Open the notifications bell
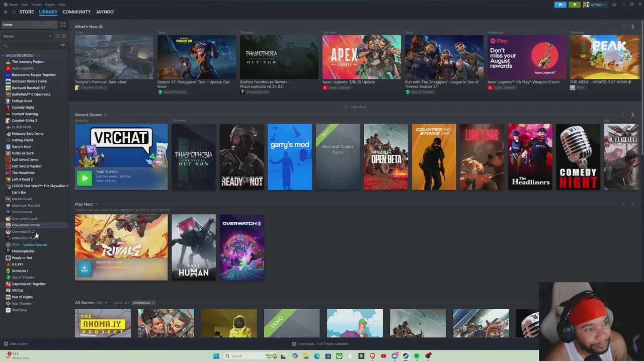The image size is (644, 362). tap(574, 5)
